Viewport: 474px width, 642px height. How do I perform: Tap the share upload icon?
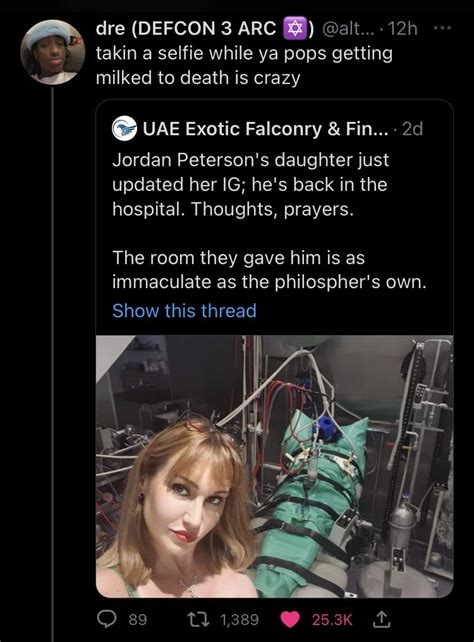[x=381, y=619]
